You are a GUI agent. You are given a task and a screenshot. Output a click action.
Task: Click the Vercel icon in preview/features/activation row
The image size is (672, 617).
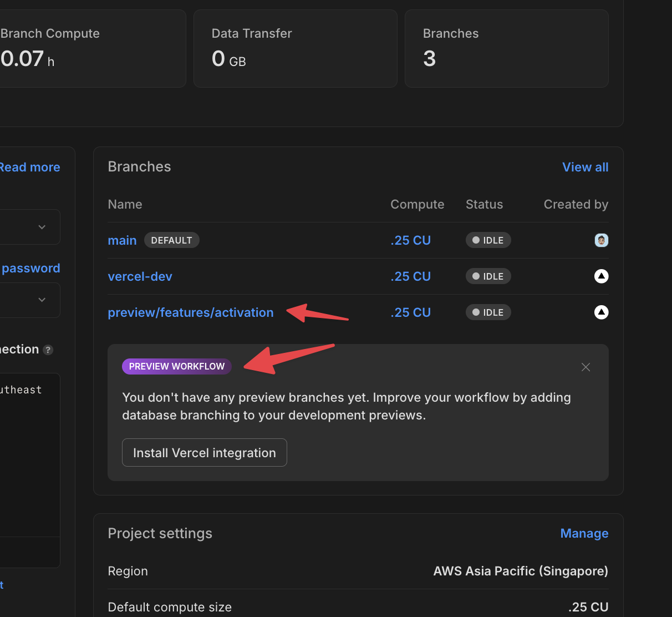pyautogui.click(x=602, y=312)
